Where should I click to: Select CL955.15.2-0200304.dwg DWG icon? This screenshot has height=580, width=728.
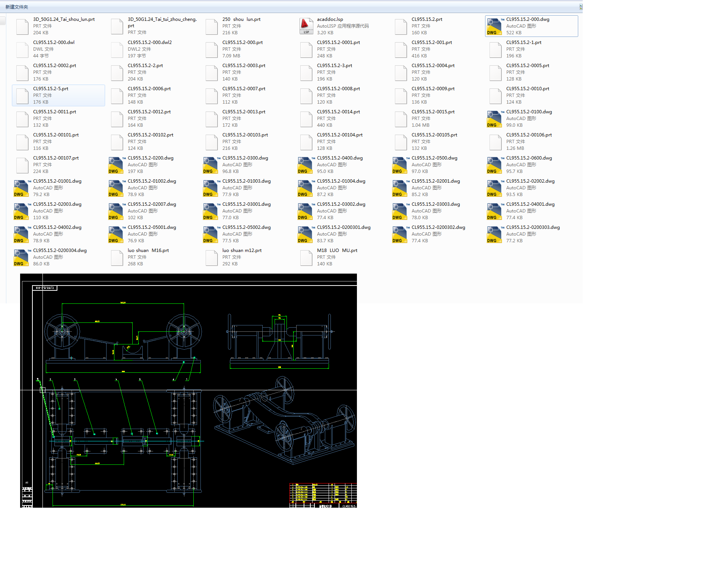[x=21, y=257]
